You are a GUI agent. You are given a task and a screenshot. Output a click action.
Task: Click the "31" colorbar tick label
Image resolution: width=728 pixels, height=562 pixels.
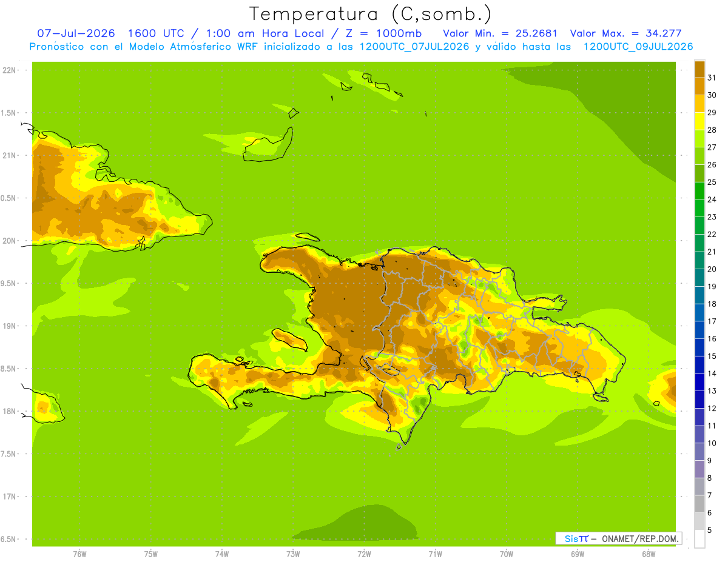pyautogui.click(x=712, y=78)
